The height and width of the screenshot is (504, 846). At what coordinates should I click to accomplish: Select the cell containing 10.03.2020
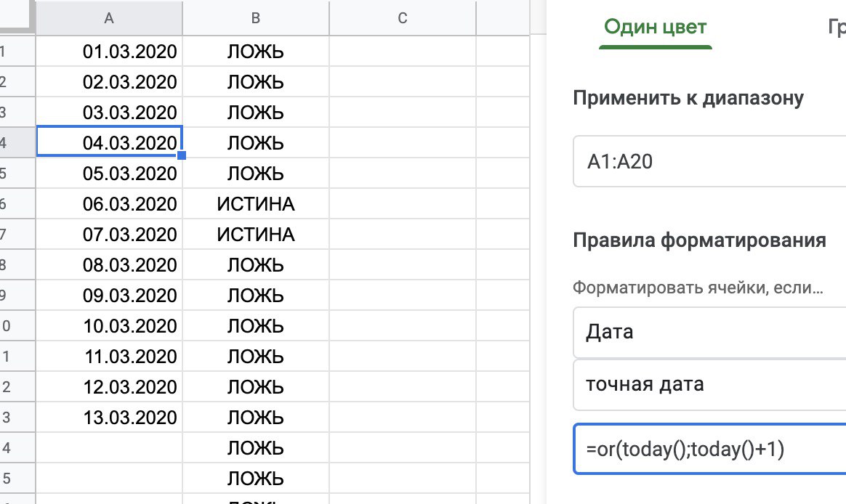109,327
